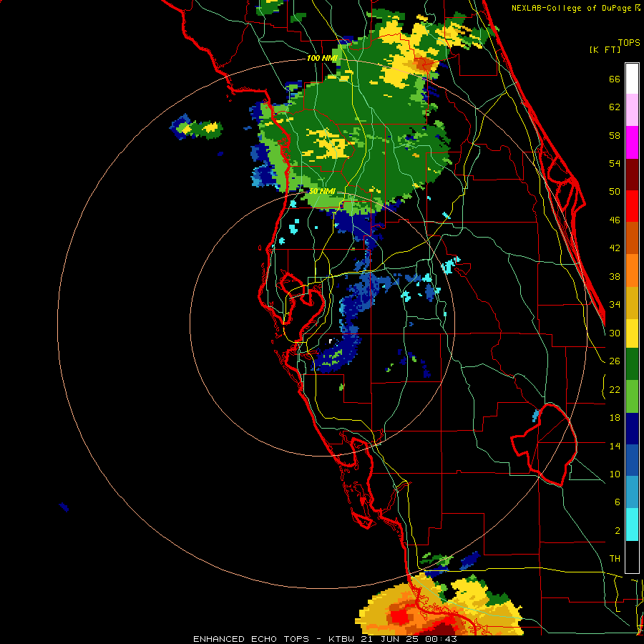
Task: Click the 62 value on the legend
Action: point(615,107)
